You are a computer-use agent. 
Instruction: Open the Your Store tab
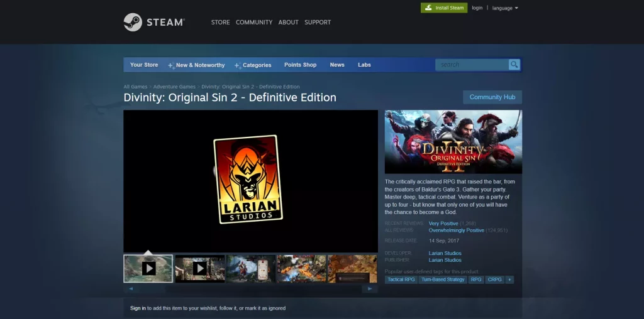tap(144, 65)
